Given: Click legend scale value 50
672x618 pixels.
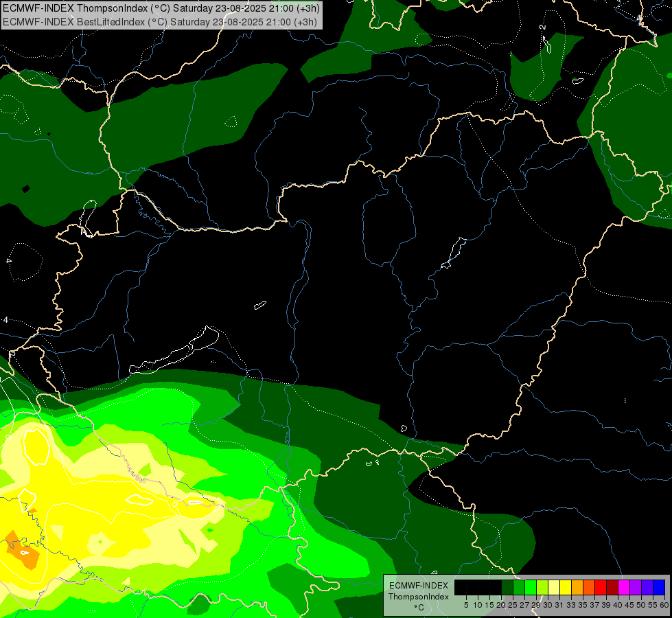Looking at the screenshot, I should point(641,605).
